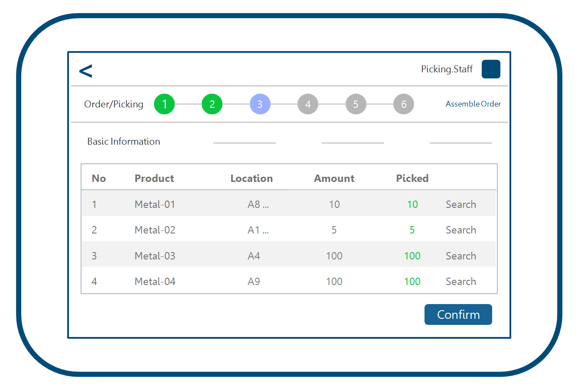Switch to the Assemble Order view
Image resolution: width=578 pixels, height=392 pixels.
(x=473, y=104)
